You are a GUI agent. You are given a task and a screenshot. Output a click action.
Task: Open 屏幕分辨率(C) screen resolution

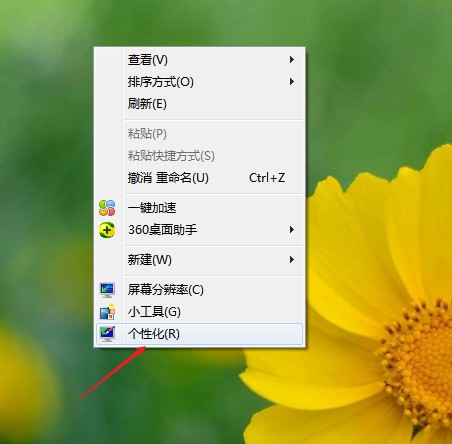tap(199, 290)
